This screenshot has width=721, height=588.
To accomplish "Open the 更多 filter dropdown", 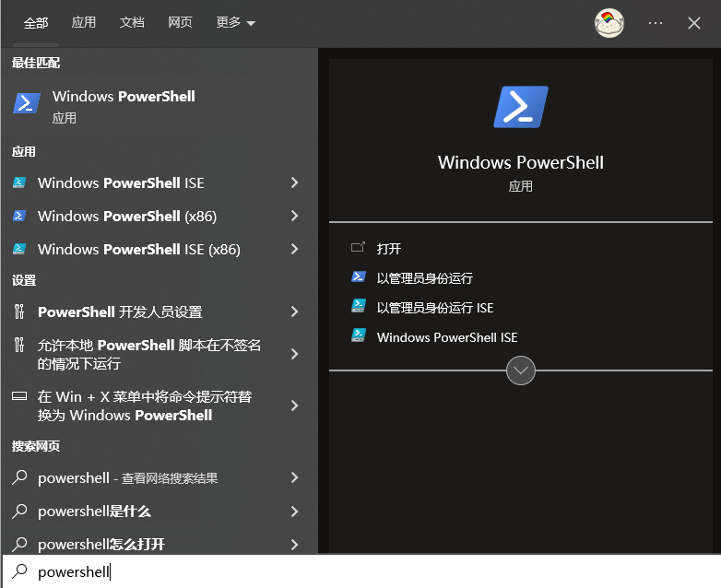I will pyautogui.click(x=235, y=22).
